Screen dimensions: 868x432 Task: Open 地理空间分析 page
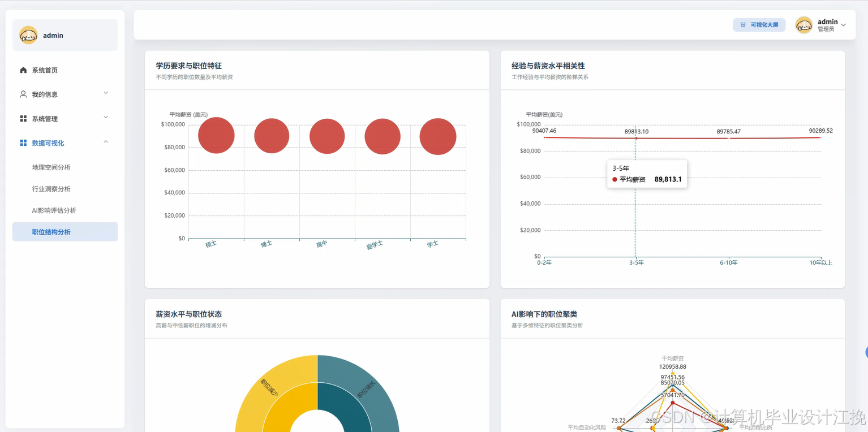tap(65, 167)
